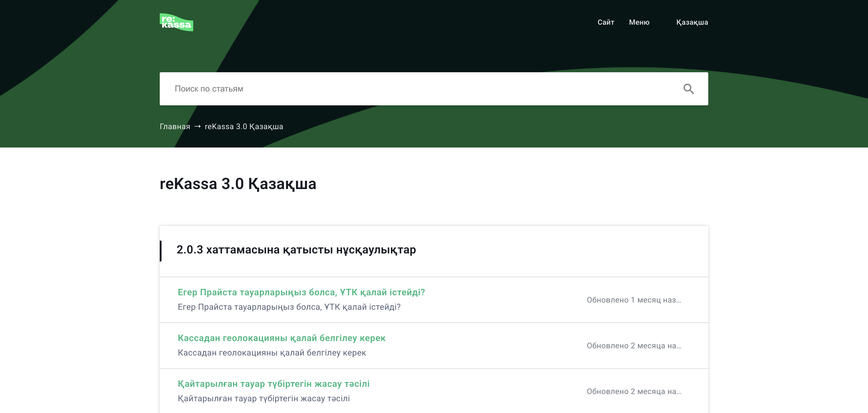Click Обновлено timestamp beside the geolocation article
This screenshot has width=868, height=413.
point(634,346)
